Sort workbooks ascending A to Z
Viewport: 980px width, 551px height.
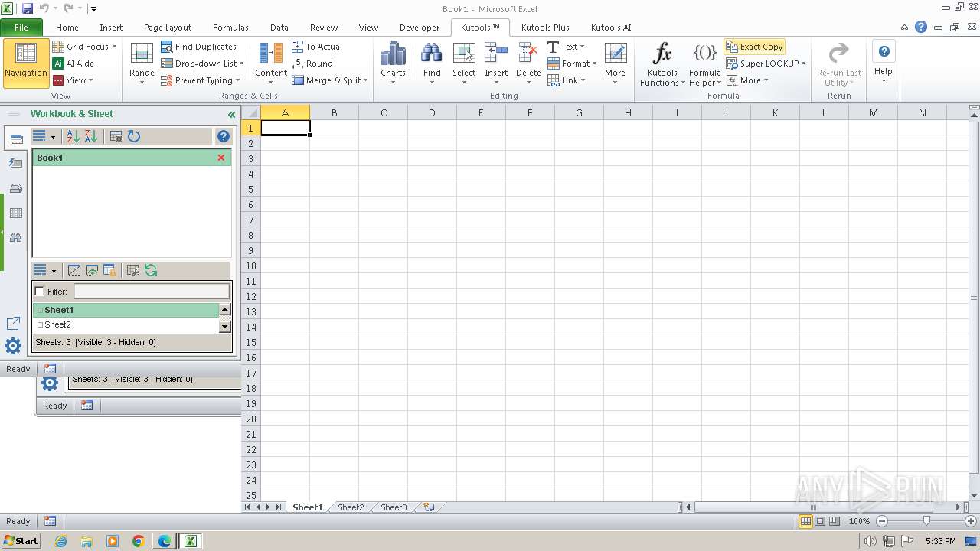(73, 136)
